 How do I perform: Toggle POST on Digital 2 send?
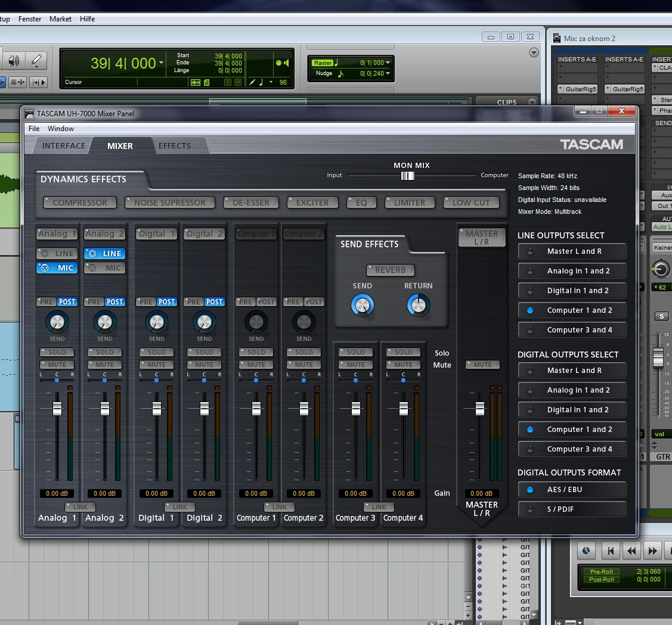(x=214, y=301)
